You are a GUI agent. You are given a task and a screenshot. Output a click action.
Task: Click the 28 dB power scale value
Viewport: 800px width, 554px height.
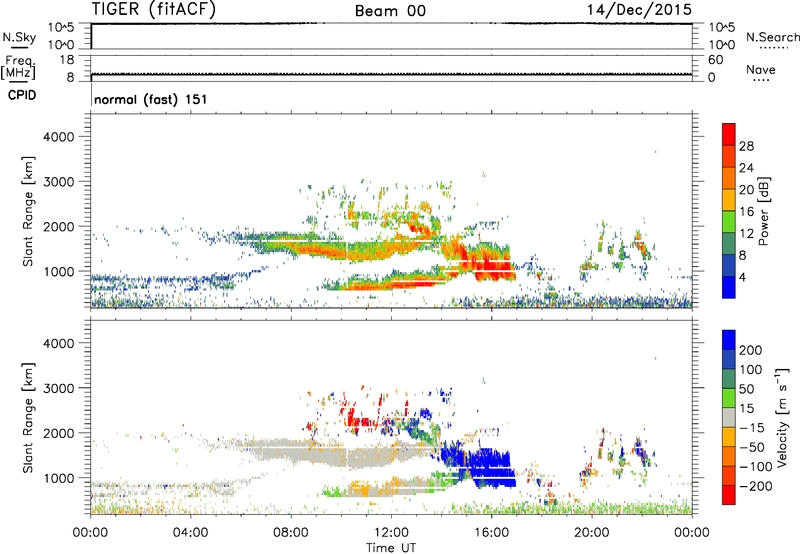tap(746, 146)
